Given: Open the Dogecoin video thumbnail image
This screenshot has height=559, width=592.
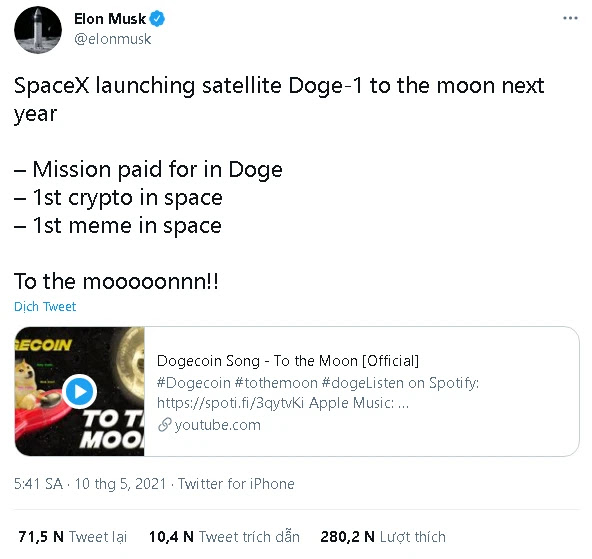Looking at the screenshot, I should tap(80, 391).
